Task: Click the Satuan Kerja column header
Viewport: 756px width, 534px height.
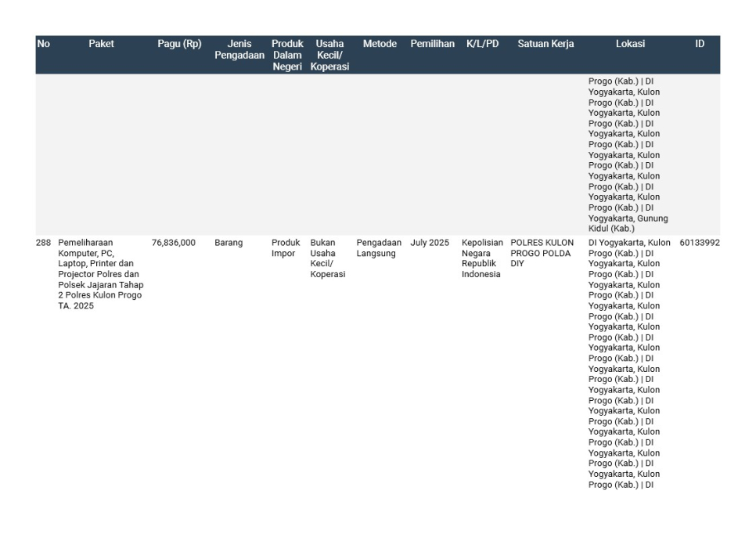Action: 545,45
